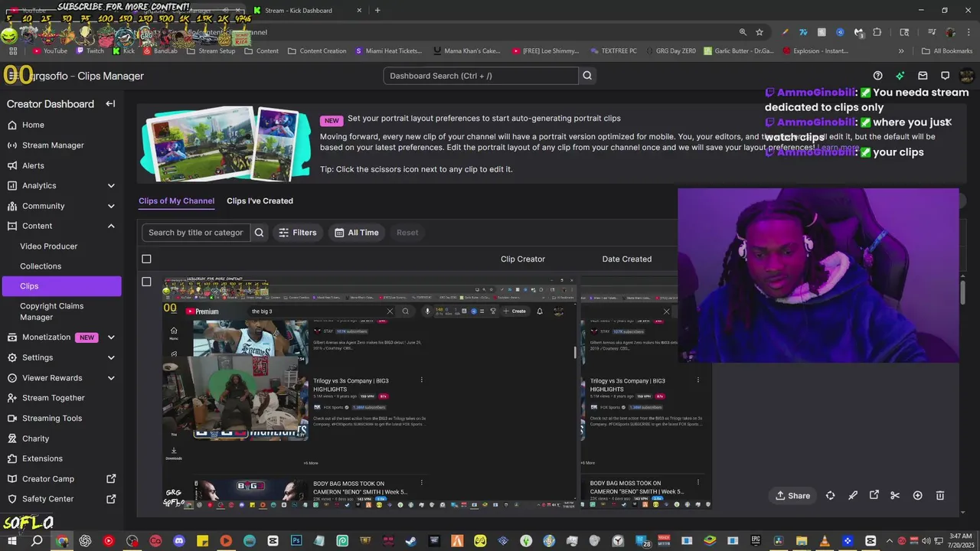This screenshot has height=551, width=980.
Task: Click the page vertical scrollbar
Action: (963, 294)
